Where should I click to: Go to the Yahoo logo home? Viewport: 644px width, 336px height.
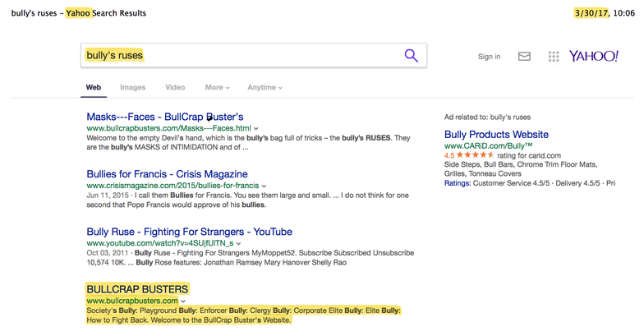pos(593,56)
